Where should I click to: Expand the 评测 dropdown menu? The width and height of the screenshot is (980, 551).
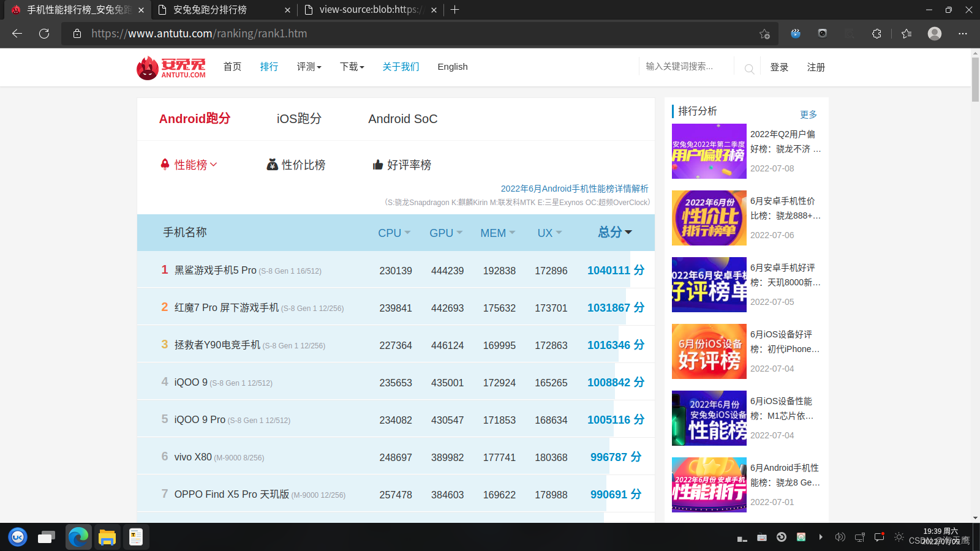pos(309,67)
